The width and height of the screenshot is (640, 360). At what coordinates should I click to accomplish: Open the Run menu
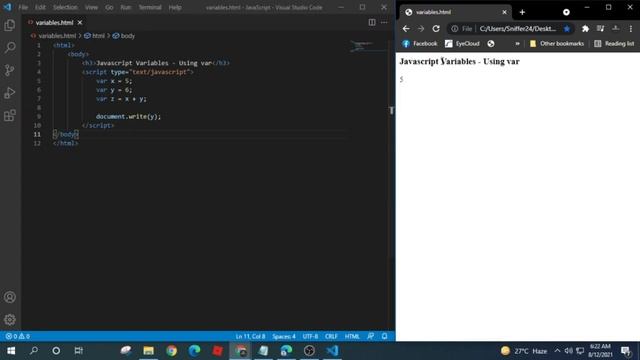tap(126, 7)
